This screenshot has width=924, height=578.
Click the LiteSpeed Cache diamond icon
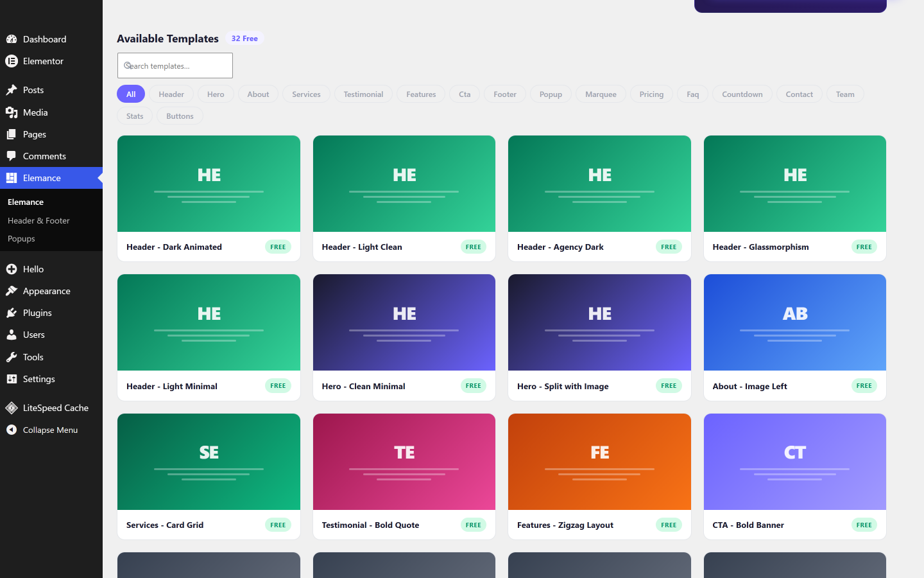coord(12,408)
